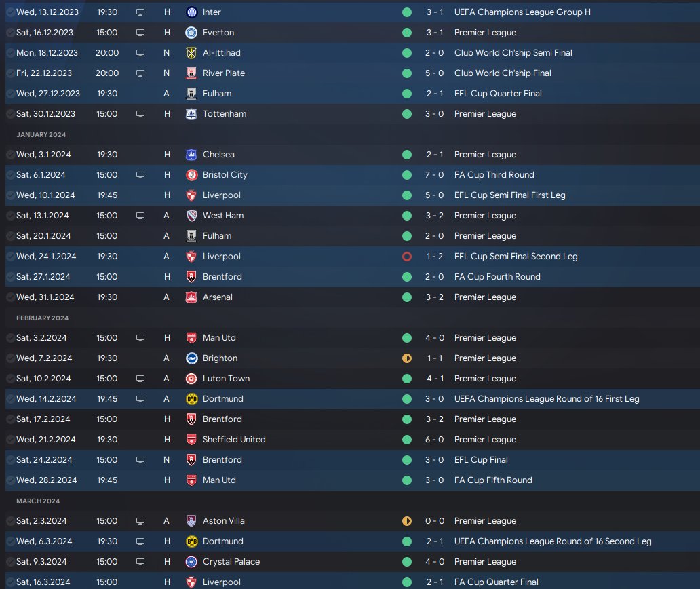Select the Al-Ittihad badge icon
Viewport: 700px width, 589px height.
tap(191, 53)
